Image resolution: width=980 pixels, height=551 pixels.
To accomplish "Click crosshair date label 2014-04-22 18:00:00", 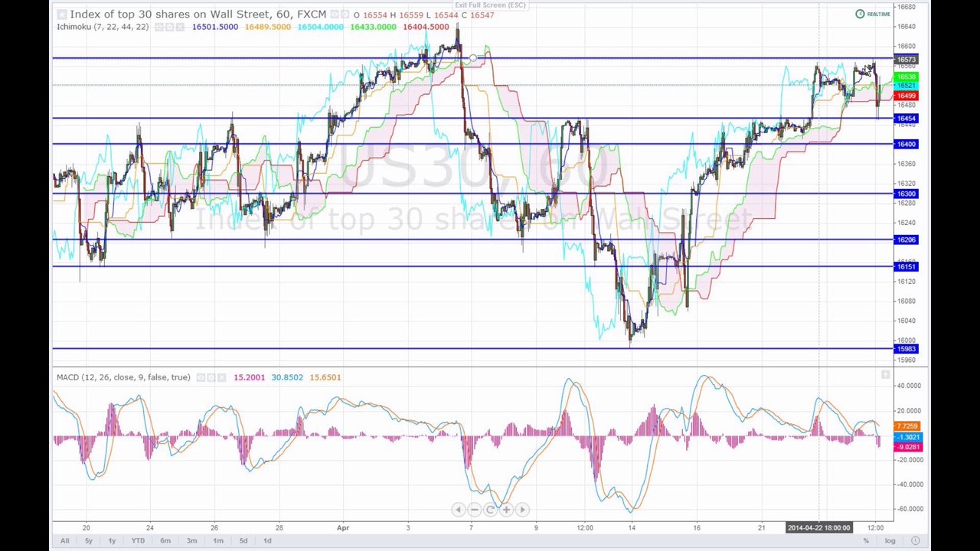I will [818, 528].
